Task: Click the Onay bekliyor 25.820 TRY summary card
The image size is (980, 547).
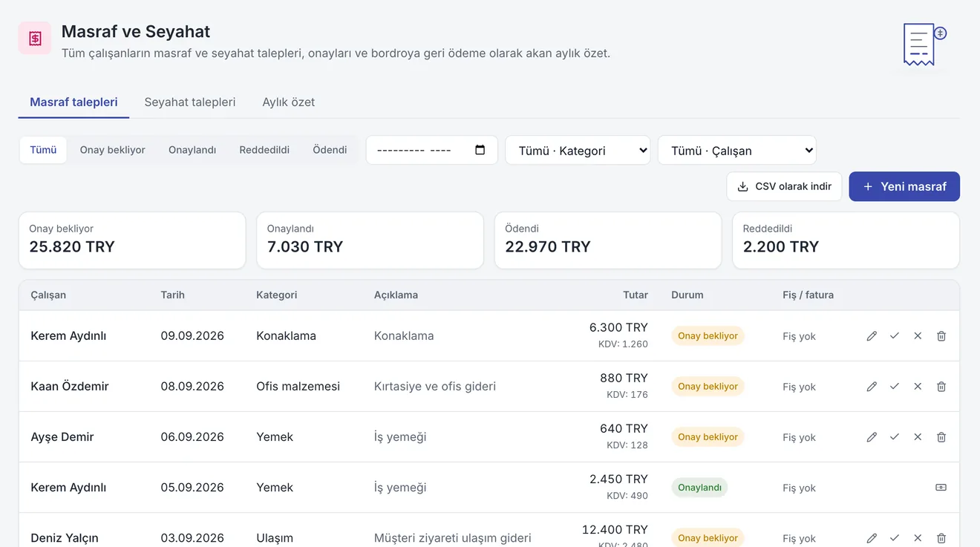Action: coord(132,240)
